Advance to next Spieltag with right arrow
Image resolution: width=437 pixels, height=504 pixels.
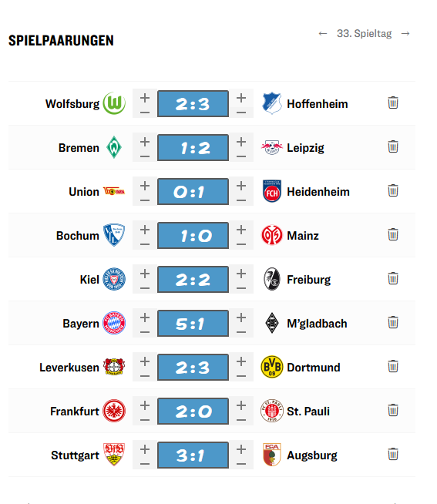[405, 33]
